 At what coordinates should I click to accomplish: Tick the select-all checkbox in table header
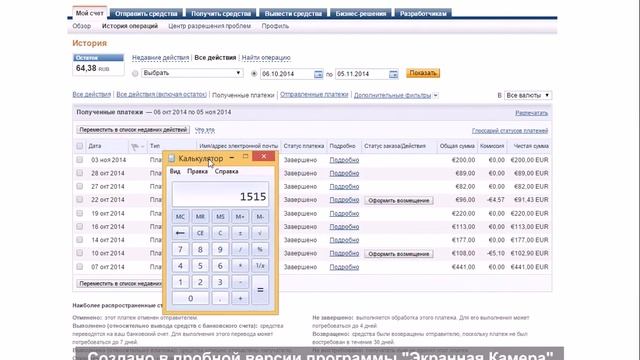point(80,146)
